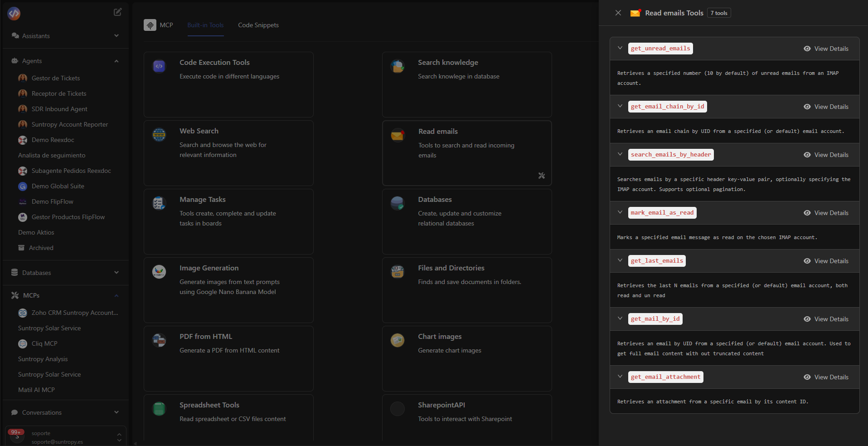Collapse the get_mail_by_id chevron

click(620, 319)
